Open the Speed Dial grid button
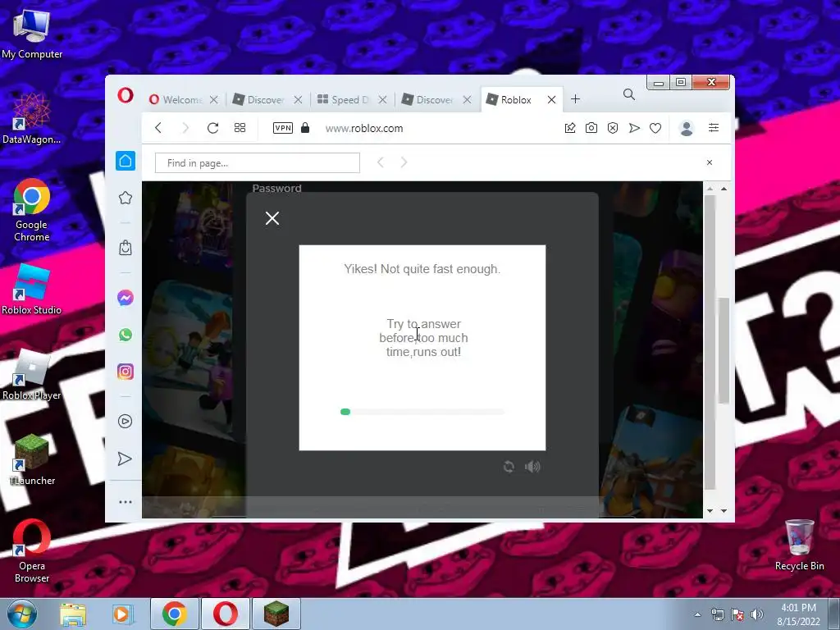This screenshot has height=630, width=840. [240, 127]
